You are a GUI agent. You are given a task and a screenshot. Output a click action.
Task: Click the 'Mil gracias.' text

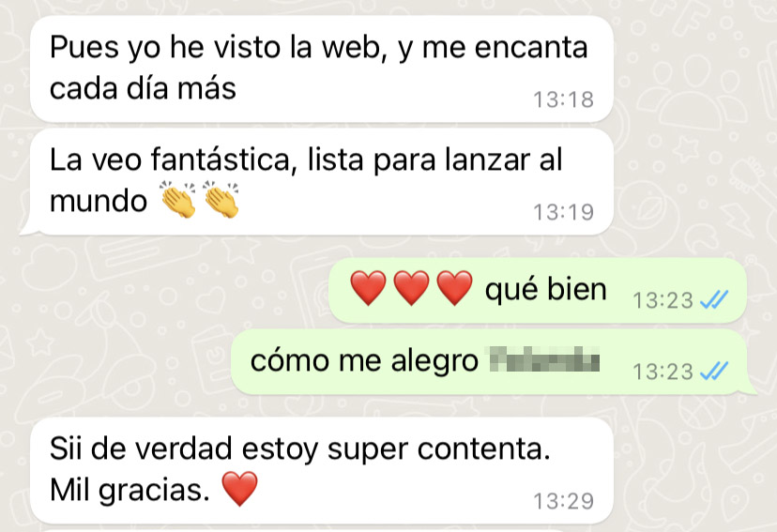point(129,491)
